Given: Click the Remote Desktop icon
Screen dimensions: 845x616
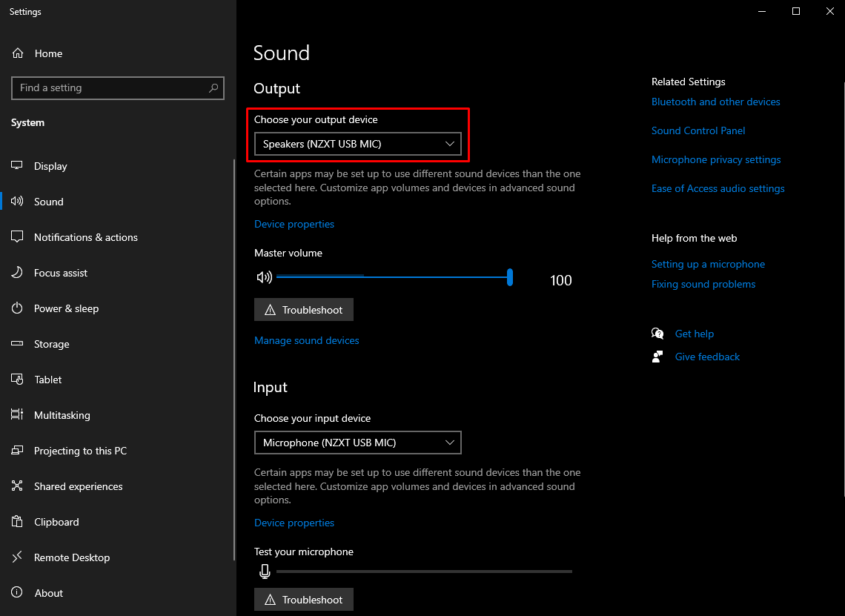Looking at the screenshot, I should click(x=17, y=557).
